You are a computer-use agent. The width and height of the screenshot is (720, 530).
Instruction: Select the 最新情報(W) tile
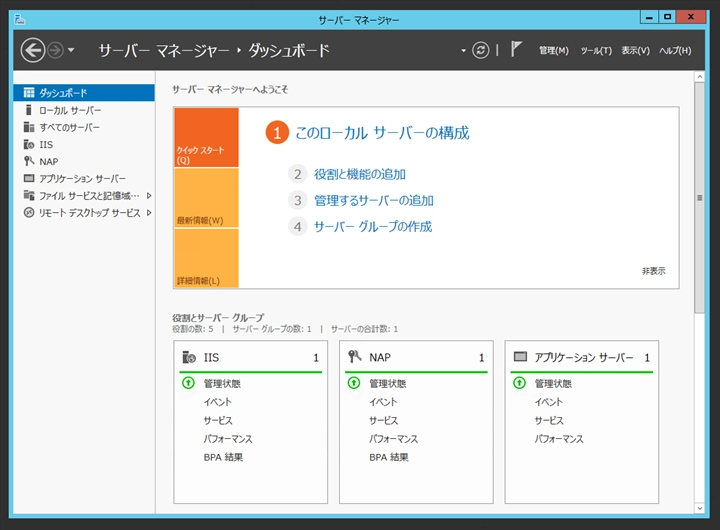point(206,198)
